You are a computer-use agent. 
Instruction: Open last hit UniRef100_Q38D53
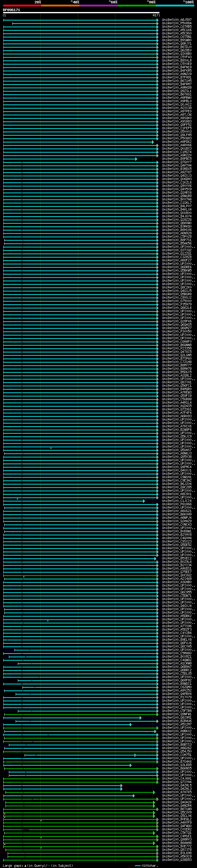point(176,860)
